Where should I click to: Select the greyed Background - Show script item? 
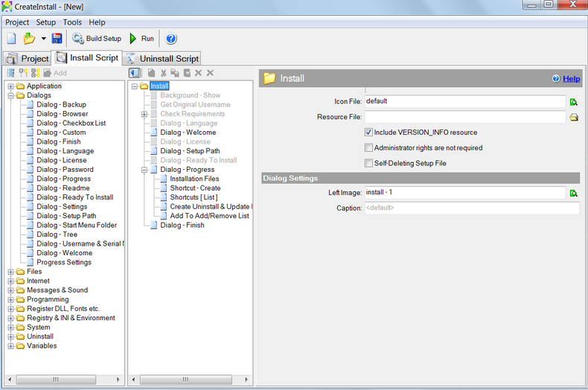click(x=191, y=95)
